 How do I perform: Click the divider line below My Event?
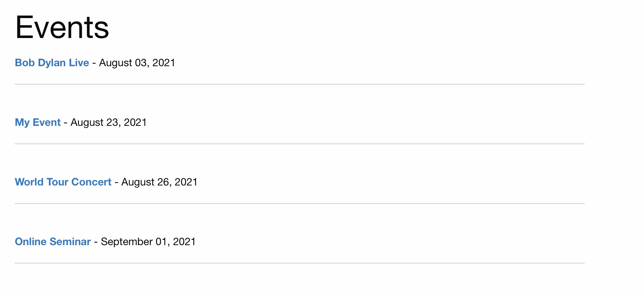[300, 144]
